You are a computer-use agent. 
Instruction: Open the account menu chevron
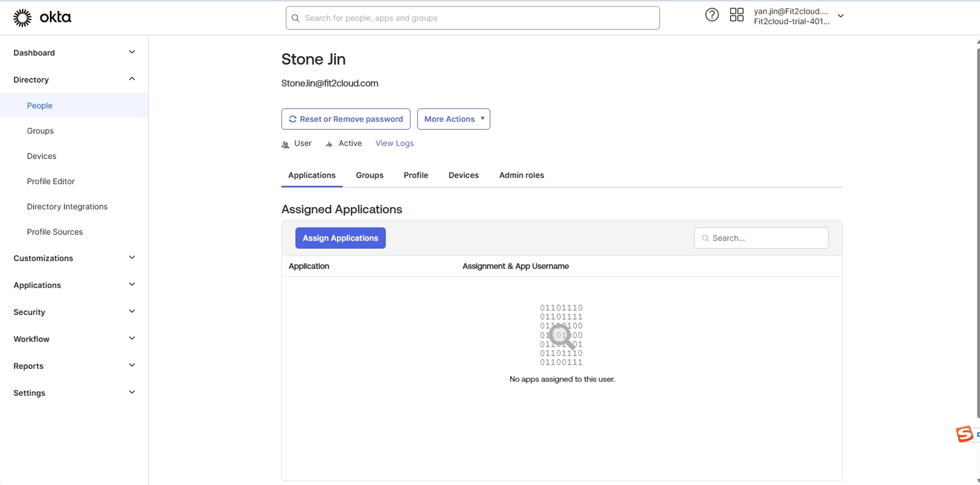pyautogui.click(x=841, y=16)
